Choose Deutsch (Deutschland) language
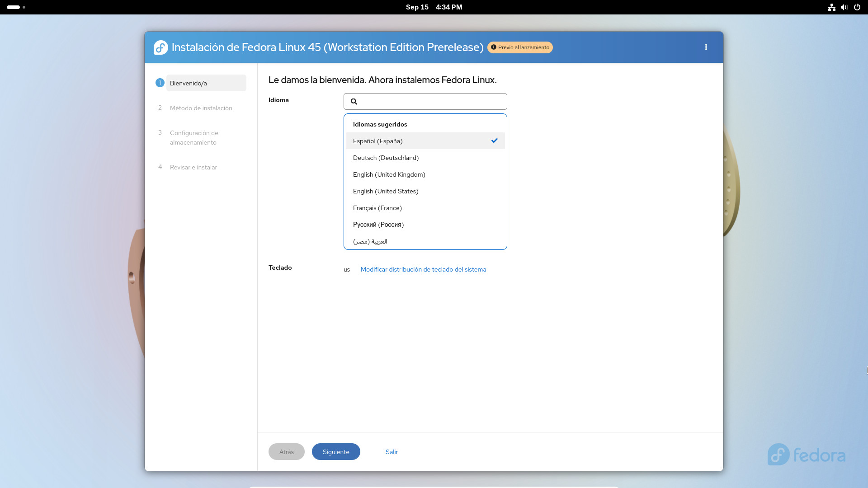The width and height of the screenshot is (868, 488). point(425,158)
